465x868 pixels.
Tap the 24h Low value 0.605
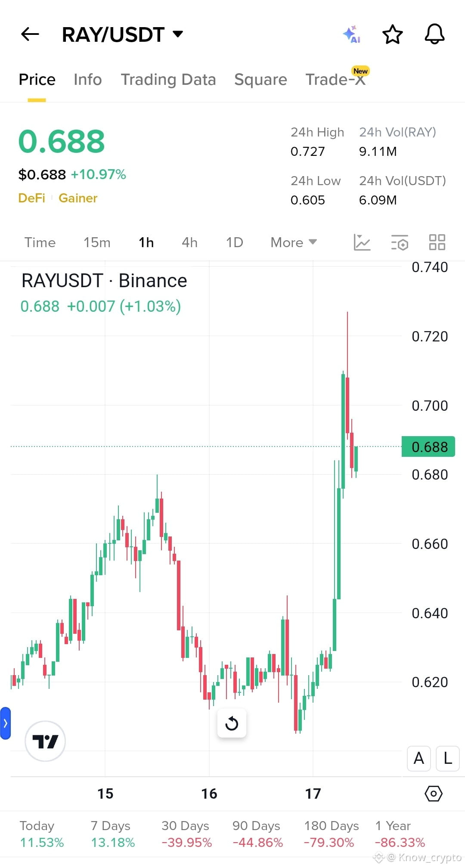(x=307, y=200)
